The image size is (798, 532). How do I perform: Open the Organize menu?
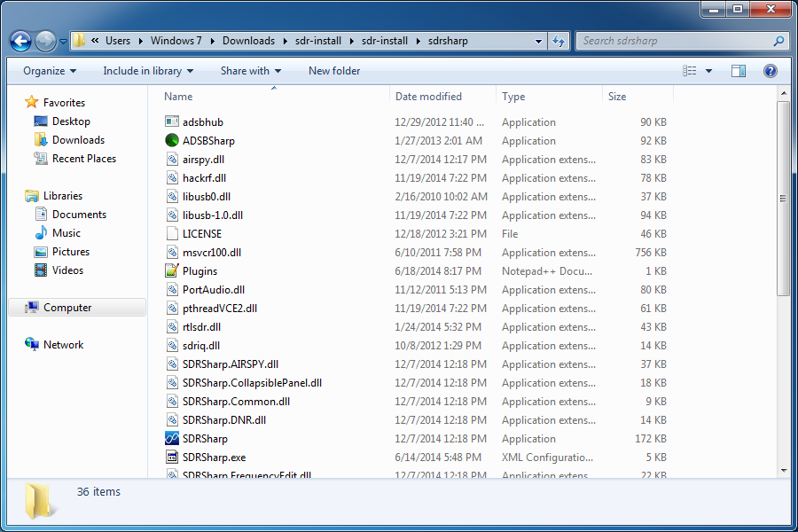click(50, 71)
